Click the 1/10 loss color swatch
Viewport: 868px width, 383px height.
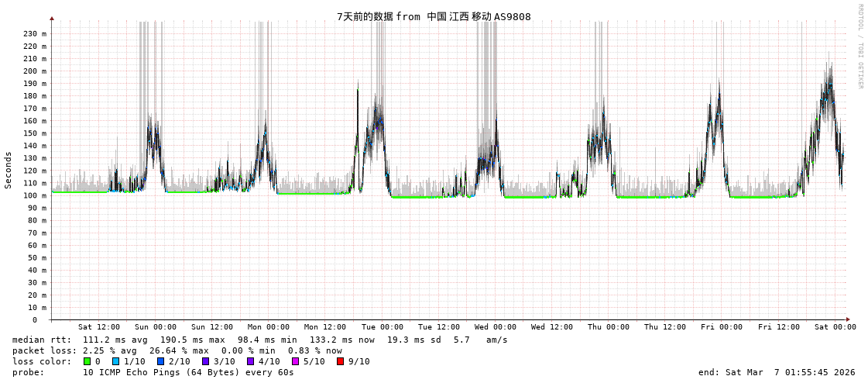click(115, 361)
